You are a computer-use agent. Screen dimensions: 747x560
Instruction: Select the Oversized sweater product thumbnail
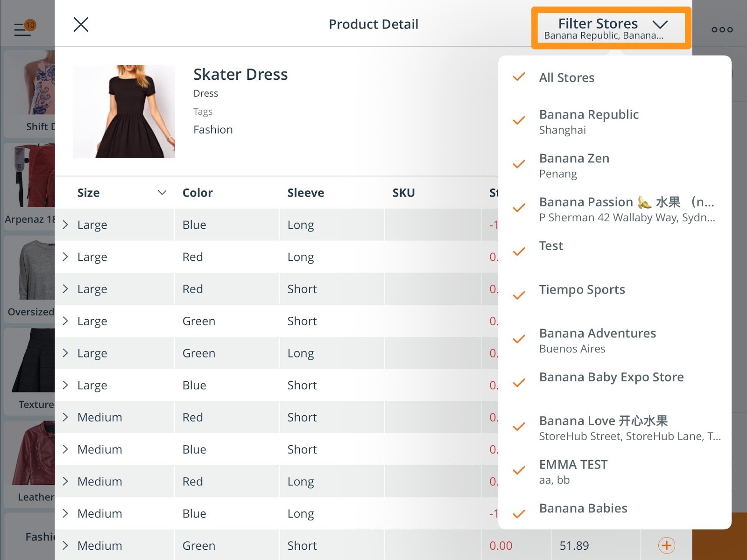pyautogui.click(x=29, y=279)
